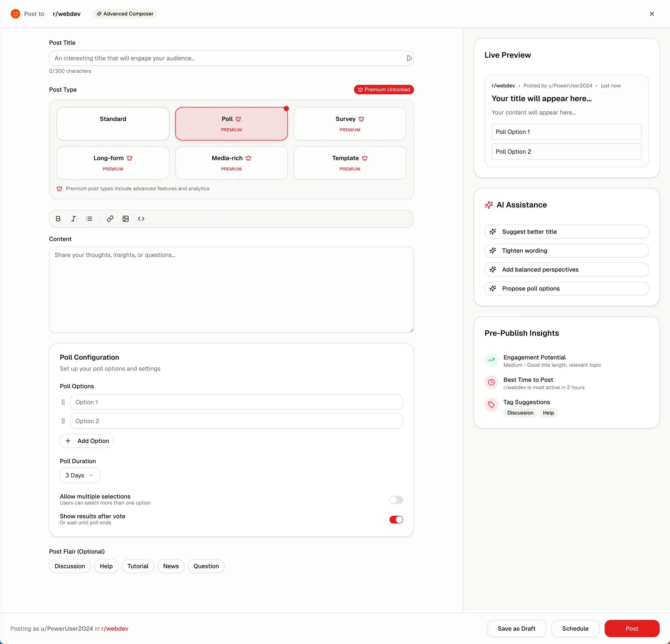This screenshot has width=670, height=644.
Task: Insert a hyperlink using the link icon
Action: coord(110,218)
